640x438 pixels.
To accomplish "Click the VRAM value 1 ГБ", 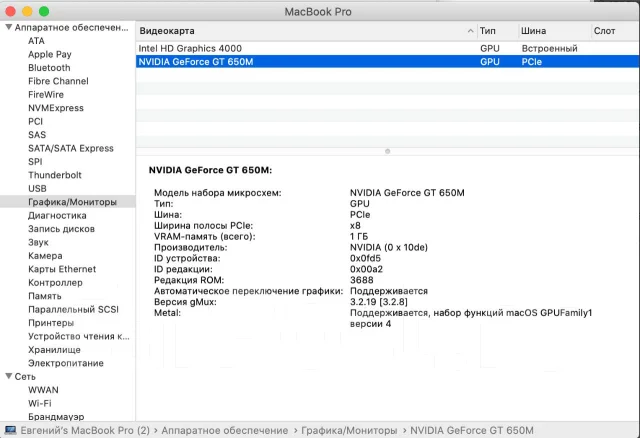I will pyautogui.click(x=359, y=236).
